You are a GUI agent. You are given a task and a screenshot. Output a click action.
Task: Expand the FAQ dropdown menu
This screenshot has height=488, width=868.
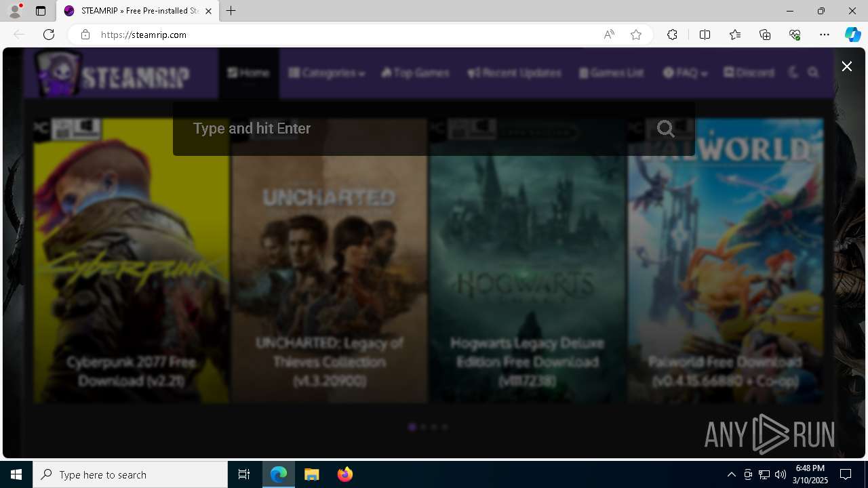click(x=685, y=73)
